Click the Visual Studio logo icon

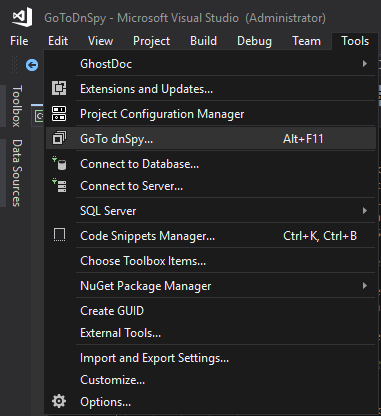point(22,17)
